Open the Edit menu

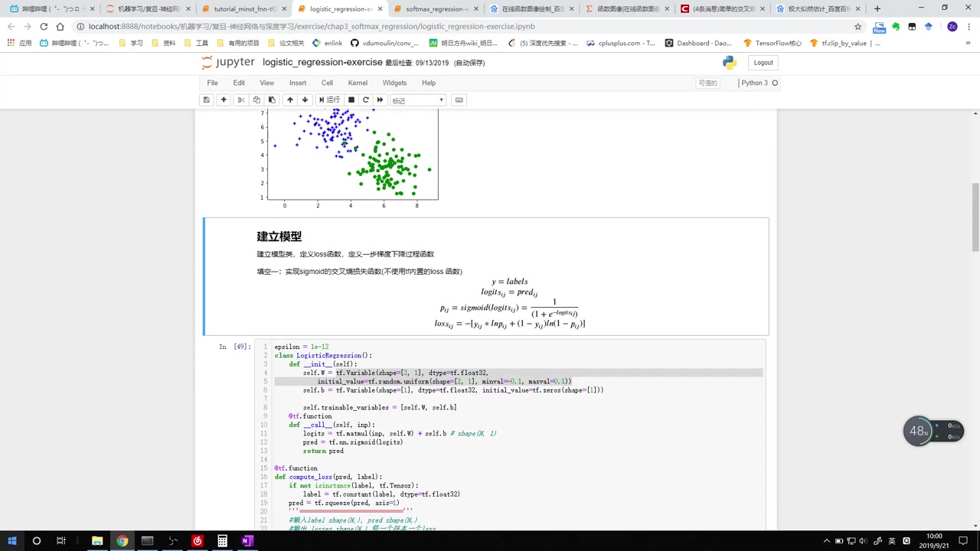tap(239, 83)
